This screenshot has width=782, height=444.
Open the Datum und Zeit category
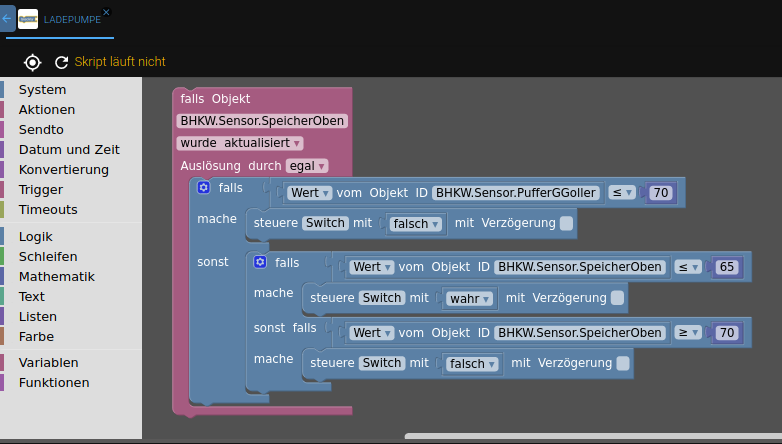pyautogui.click(x=69, y=150)
